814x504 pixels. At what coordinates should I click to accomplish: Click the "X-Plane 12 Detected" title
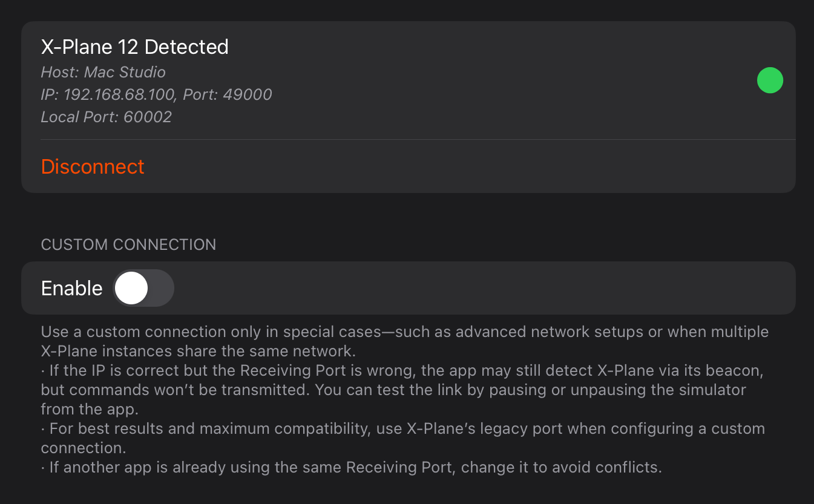point(134,47)
